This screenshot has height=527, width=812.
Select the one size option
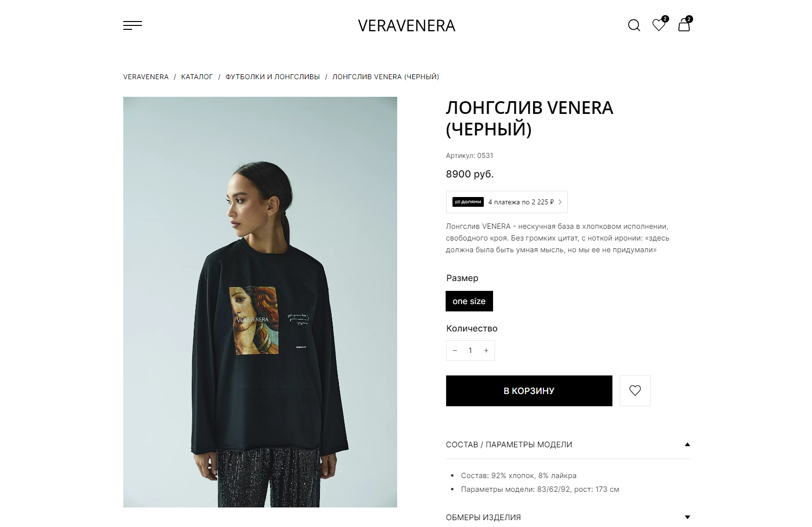[469, 301]
